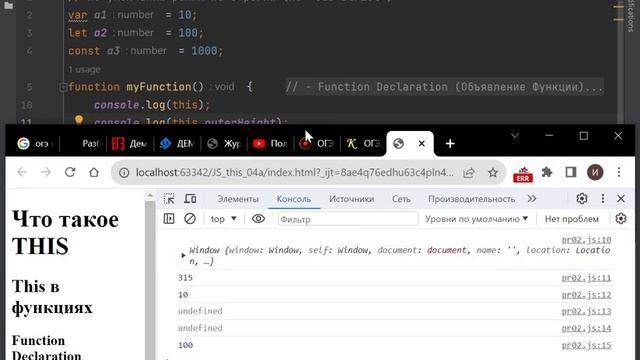The height and width of the screenshot is (360, 640).
Task: Click the editor vertical scrollbar
Action: 619,61
